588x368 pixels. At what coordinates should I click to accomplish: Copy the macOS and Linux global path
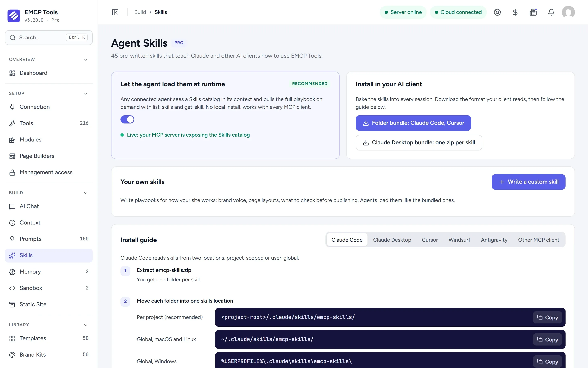tap(547, 340)
